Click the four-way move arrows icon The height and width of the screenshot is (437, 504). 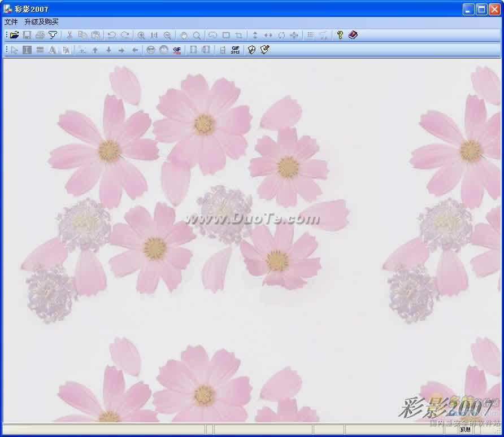(294, 35)
